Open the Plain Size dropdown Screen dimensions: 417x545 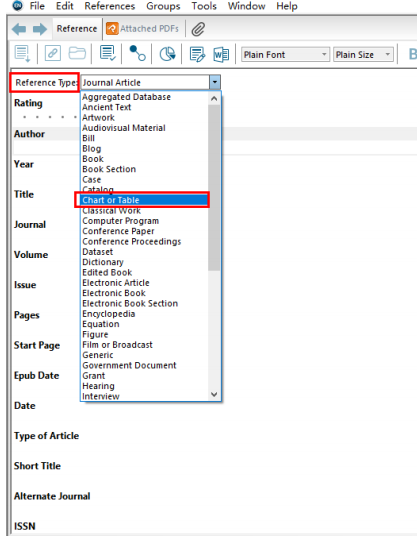pyautogui.click(x=363, y=55)
